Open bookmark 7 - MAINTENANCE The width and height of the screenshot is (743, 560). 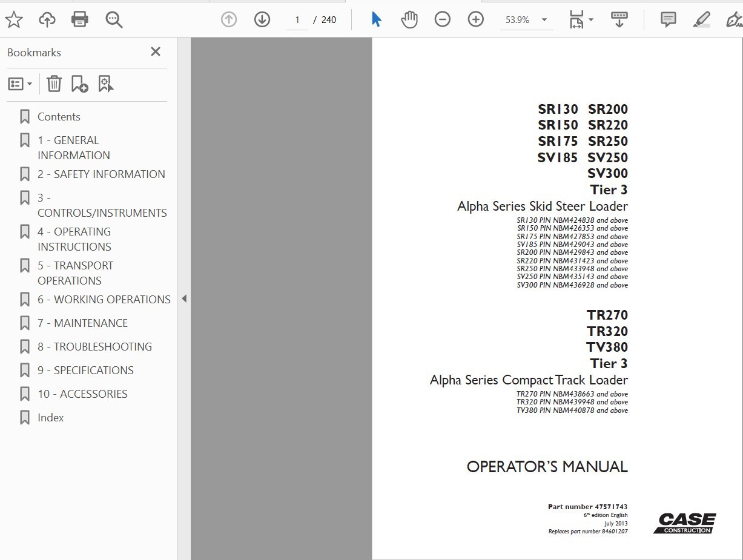pos(82,323)
